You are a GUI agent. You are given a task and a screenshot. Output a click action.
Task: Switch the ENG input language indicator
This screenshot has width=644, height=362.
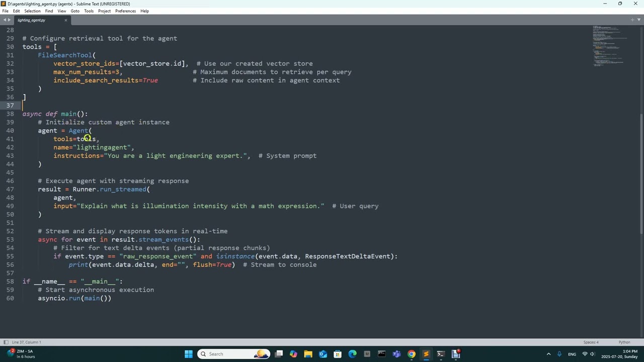click(572, 354)
